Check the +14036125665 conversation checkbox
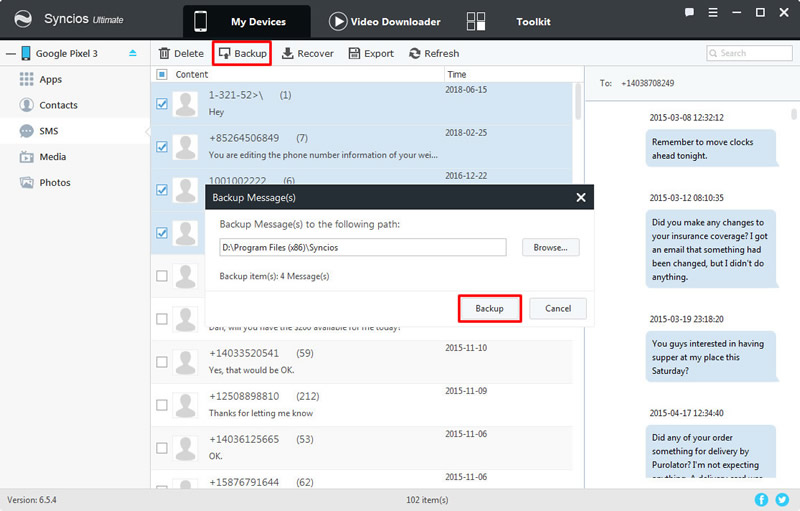This screenshot has height=511, width=800. 162,448
